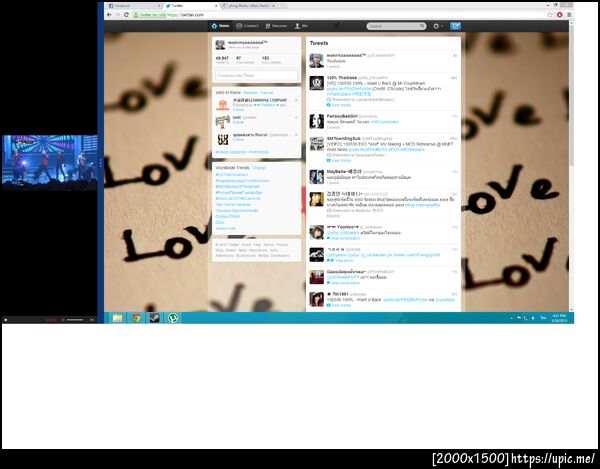600x469 pixels.
Task: Click the Chrome icon on the taskbar
Action: (x=136, y=318)
